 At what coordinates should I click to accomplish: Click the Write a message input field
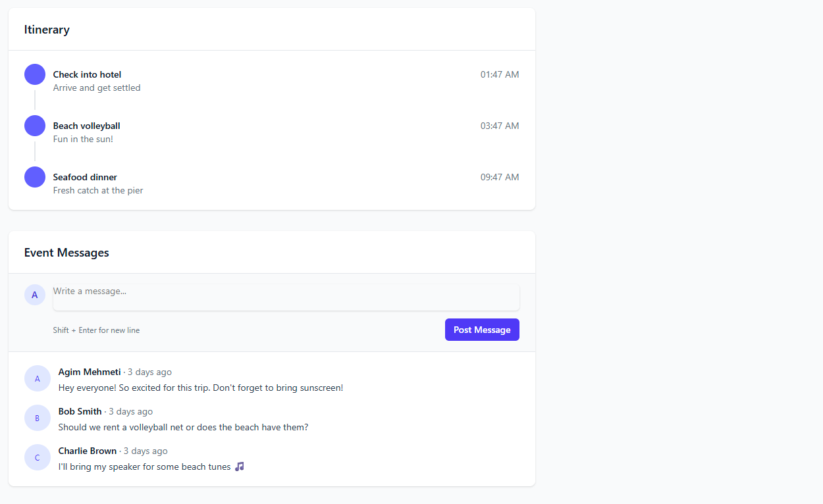click(x=286, y=297)
